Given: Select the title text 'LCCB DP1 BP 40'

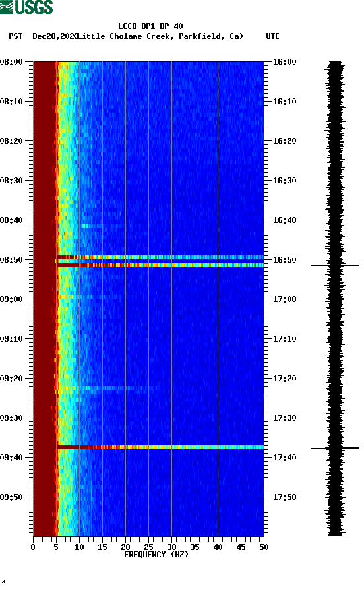Looking at the screenshot, I should point(150,26).
